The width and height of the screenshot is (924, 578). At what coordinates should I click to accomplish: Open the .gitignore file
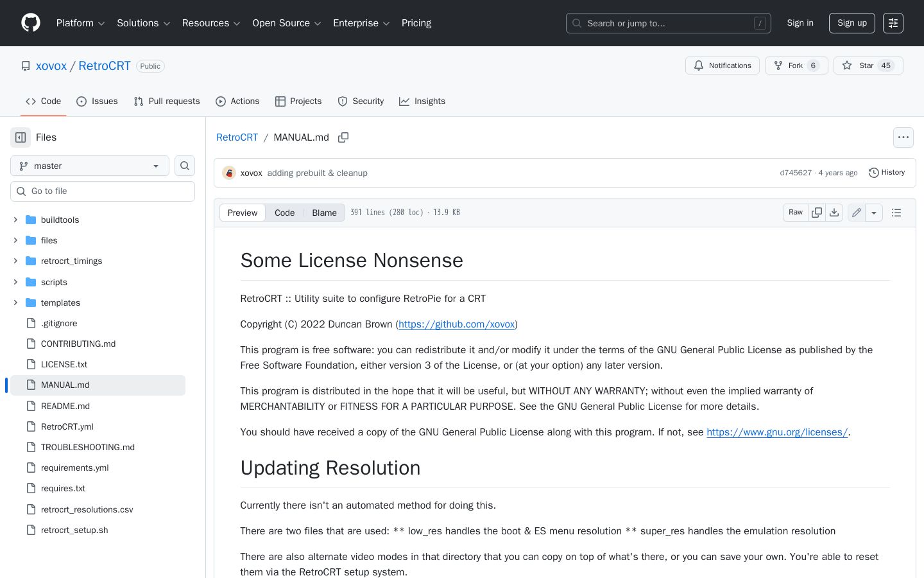pyautogui.click(x=59, y=323)
